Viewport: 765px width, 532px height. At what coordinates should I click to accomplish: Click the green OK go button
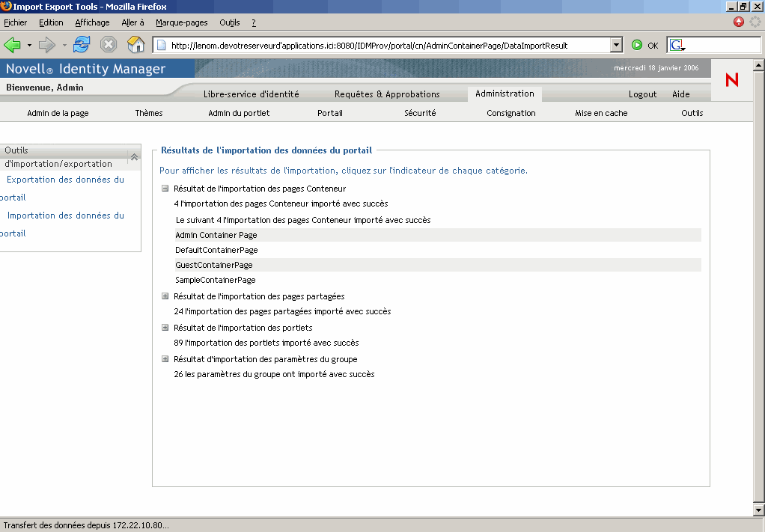pos(637,46)
